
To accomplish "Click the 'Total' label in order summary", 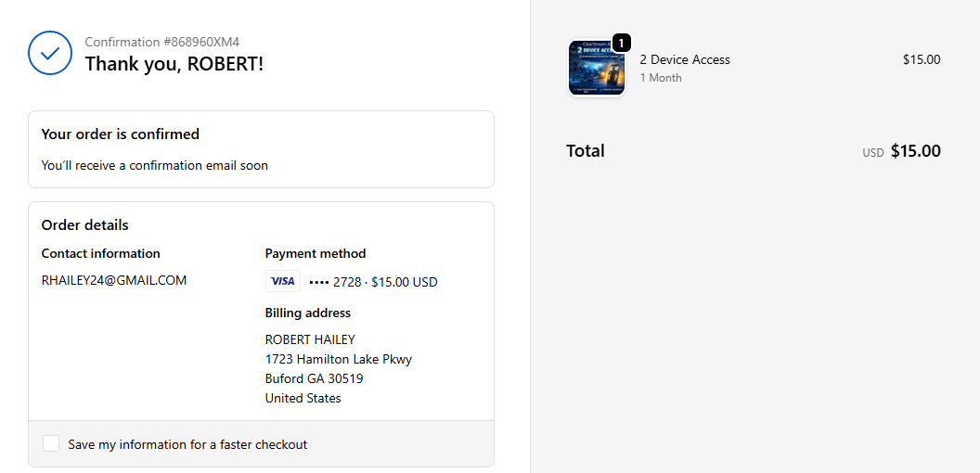I will click(586, 150).
